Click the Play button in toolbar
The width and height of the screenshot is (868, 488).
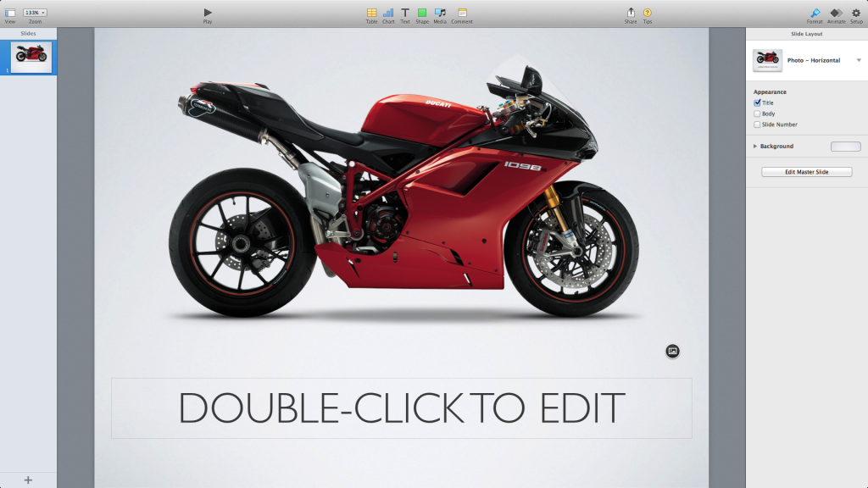[208, 13]
